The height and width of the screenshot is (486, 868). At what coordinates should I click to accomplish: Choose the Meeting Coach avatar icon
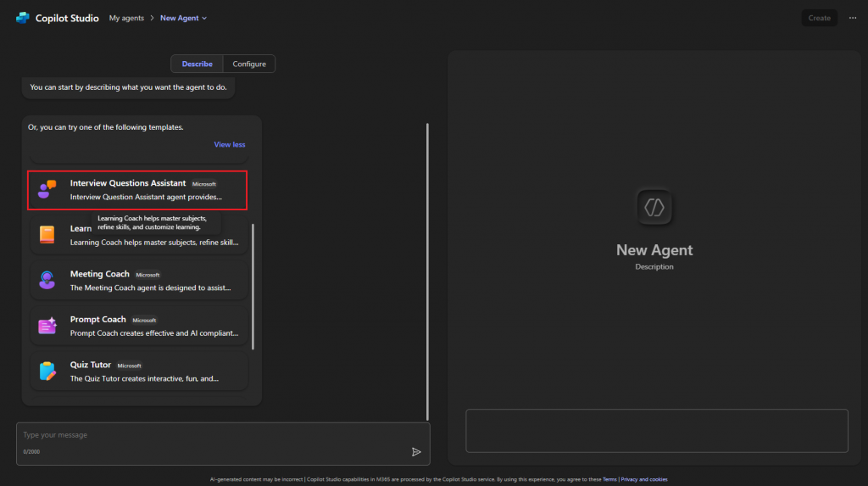pyautogui.click(x=47, y=280)
